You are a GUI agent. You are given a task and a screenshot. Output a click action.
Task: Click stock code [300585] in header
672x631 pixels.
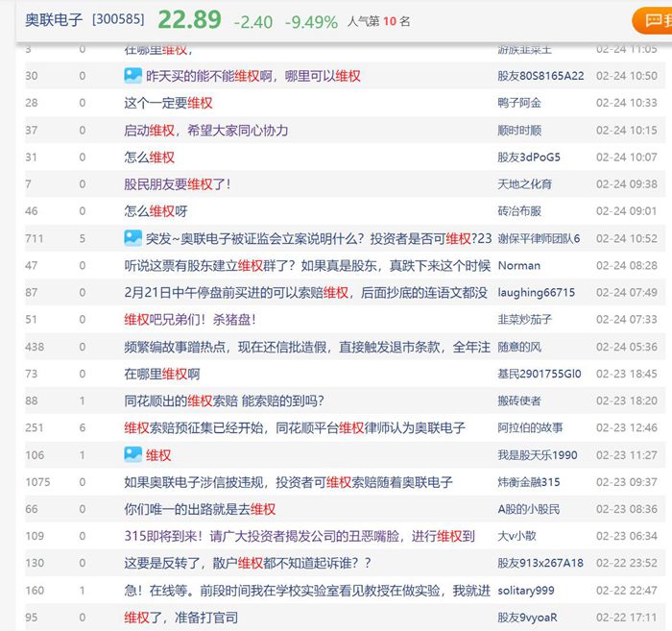(x=118, y=19)
